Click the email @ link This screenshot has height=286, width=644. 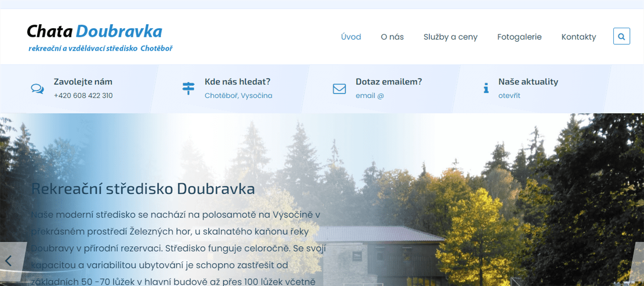coord(370,96)
